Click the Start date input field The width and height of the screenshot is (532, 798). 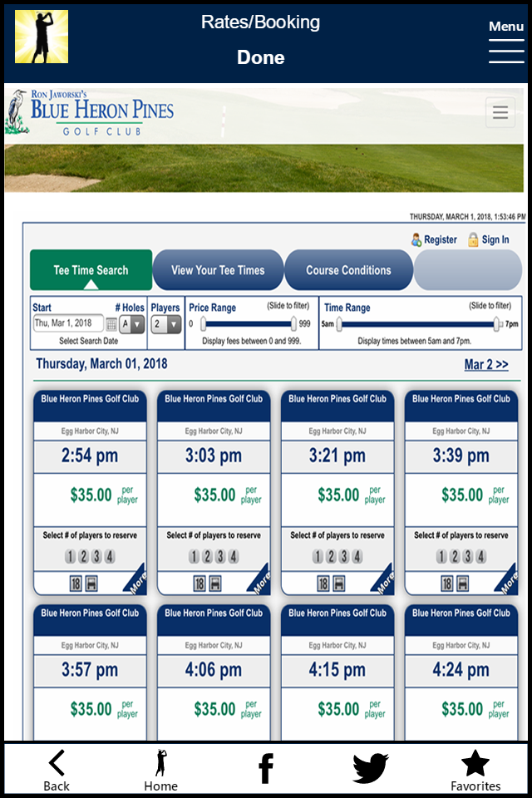[69, 323]
